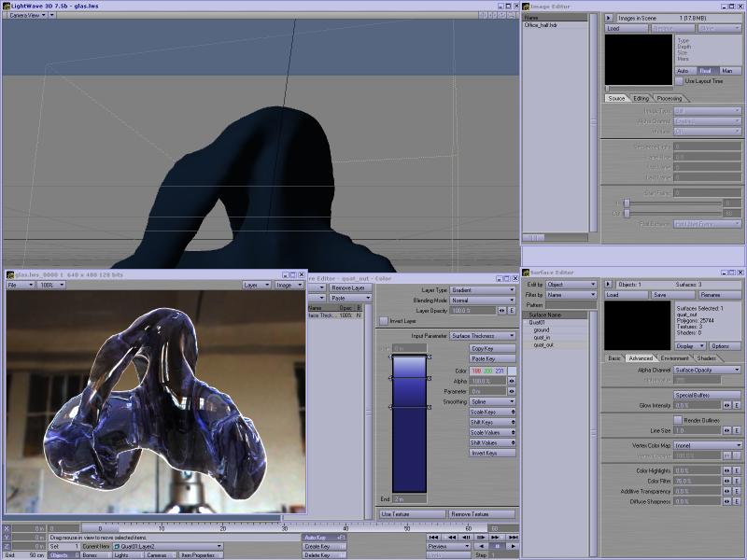Open the E envelope button for Glow Intensity

(x=737, y=406)
